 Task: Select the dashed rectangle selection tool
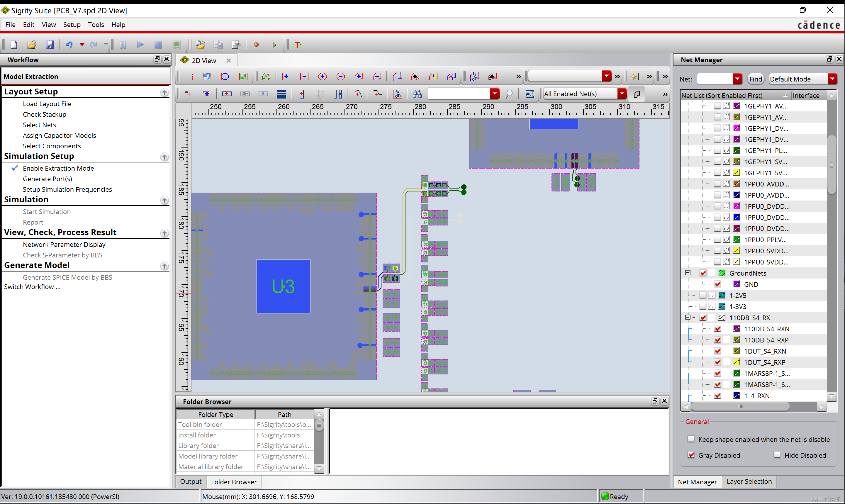189,77
